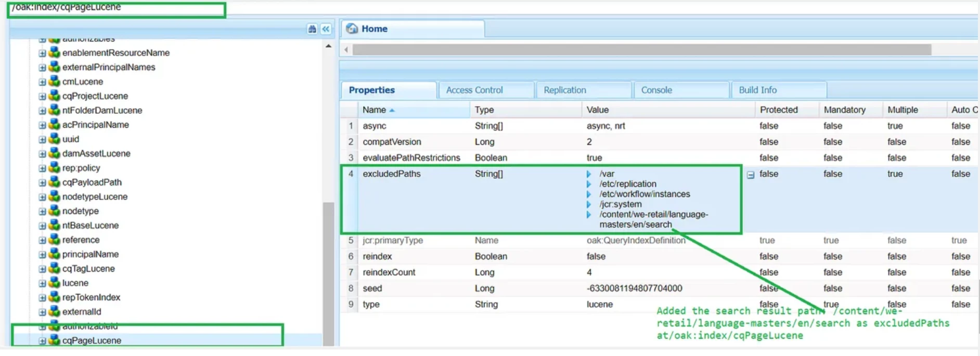Screen dimensions: 980x356
Task: Click the enablementResourceName node icon
Action: coord(54,53)
